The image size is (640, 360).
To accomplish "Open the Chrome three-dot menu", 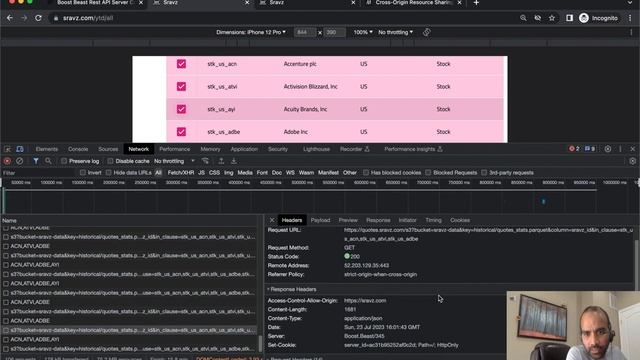I will coord(630,18).
